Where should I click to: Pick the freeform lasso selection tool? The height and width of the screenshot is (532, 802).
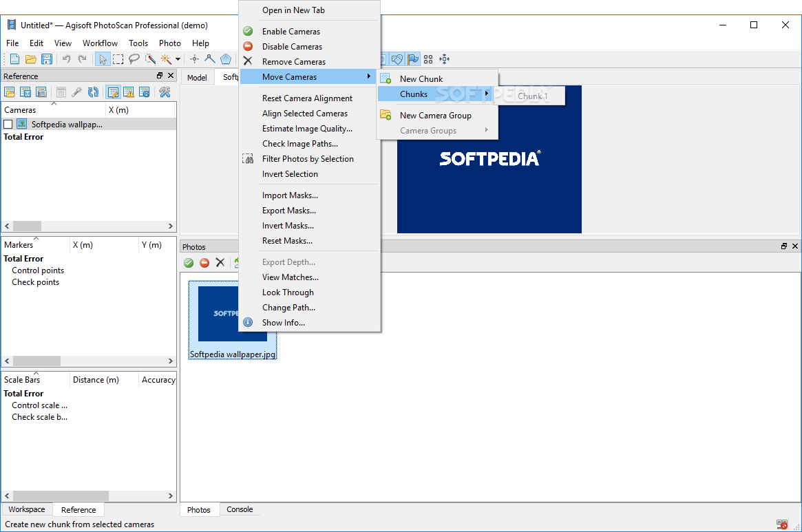click(134, 59)
